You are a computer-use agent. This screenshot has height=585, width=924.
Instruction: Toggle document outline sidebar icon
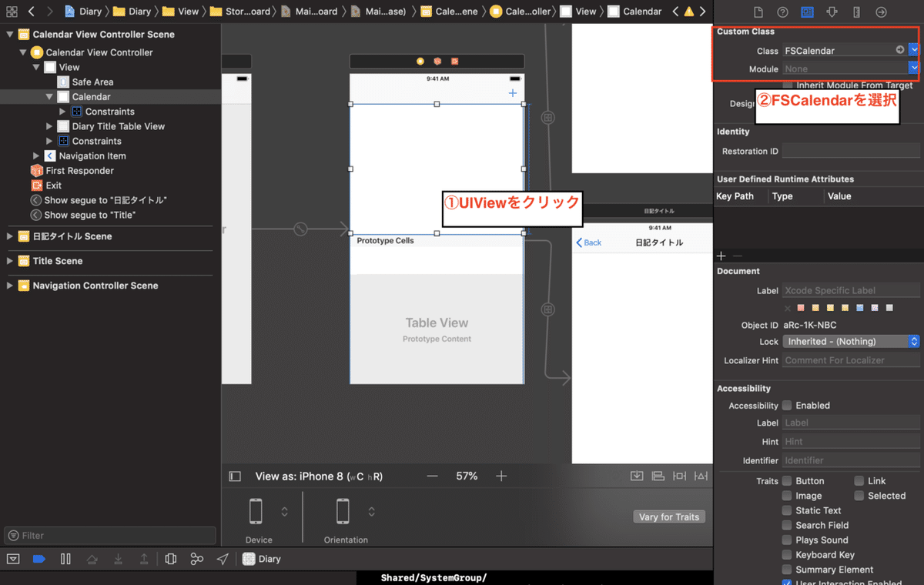[236, 476]
